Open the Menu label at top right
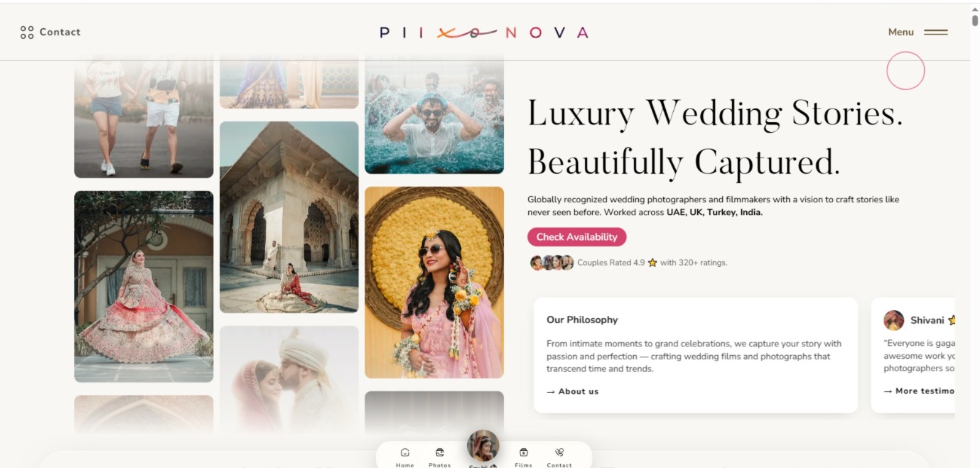This screenshot has height=468, width=980. (901, 32)
